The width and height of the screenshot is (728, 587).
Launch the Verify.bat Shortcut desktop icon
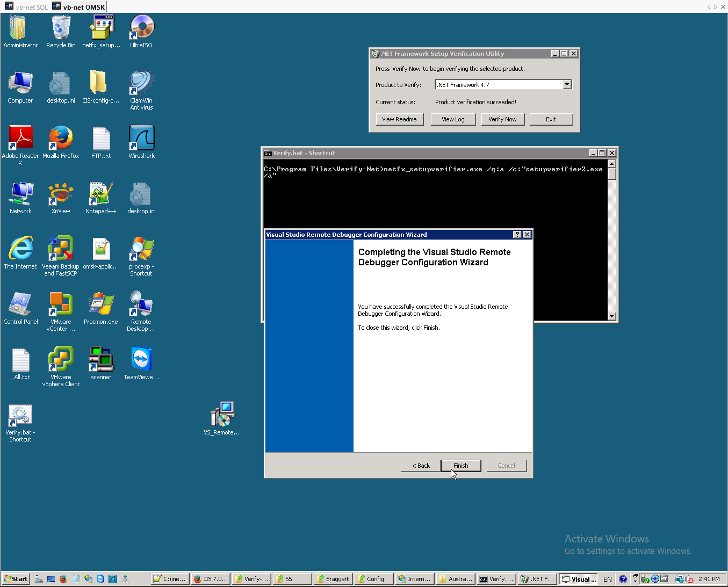click(20, 422)
